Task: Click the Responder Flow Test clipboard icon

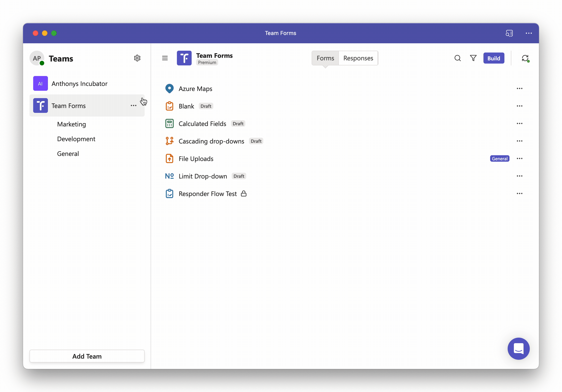Action: point(169,193)
